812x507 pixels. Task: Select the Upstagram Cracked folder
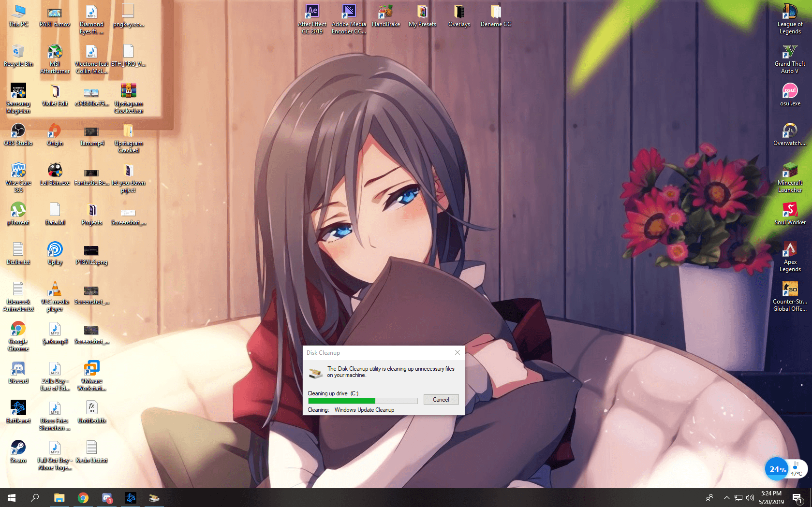pos(128,138)
